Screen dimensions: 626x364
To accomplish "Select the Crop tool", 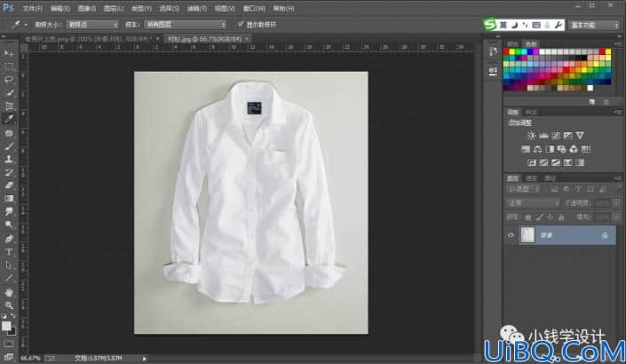I will (9, 106).
